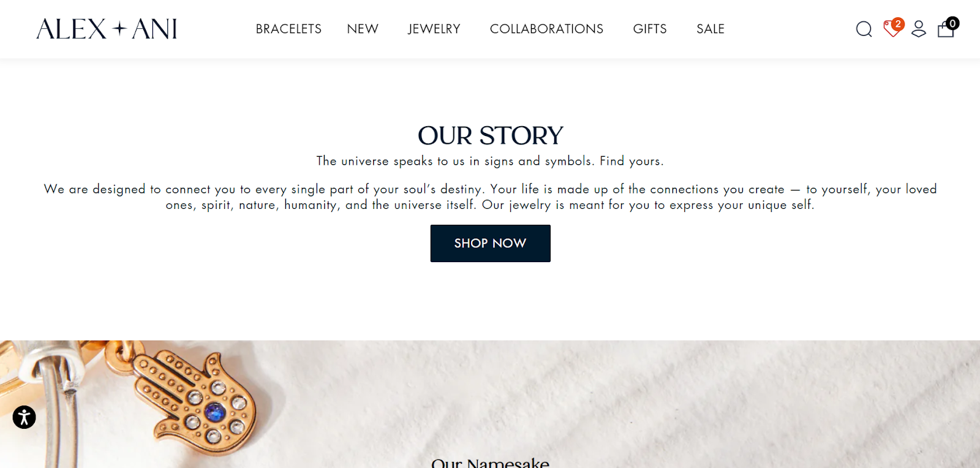Open the Bracelets menu
980x468 pixels.
[288, 29]
